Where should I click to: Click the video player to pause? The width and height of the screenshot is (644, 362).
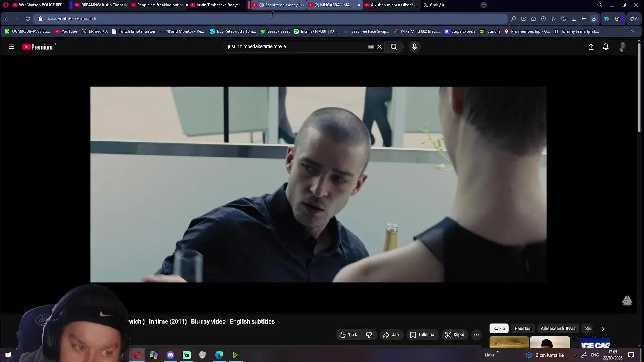tap(318, 185)
